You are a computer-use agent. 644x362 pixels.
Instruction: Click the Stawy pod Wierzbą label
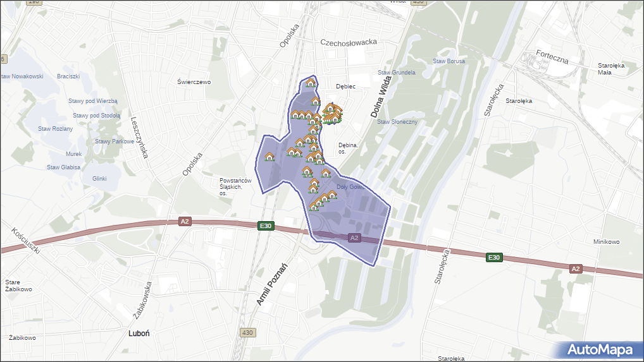(93, 101)
